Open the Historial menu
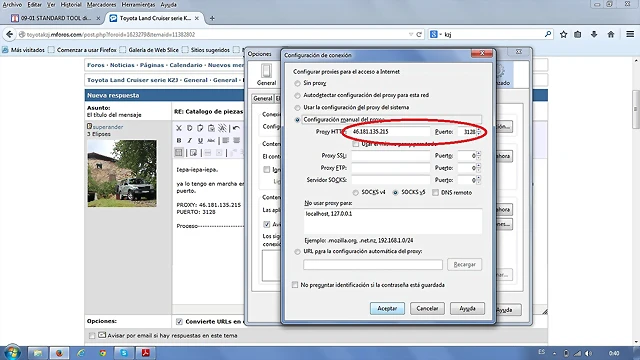 [x=71, y=5]
